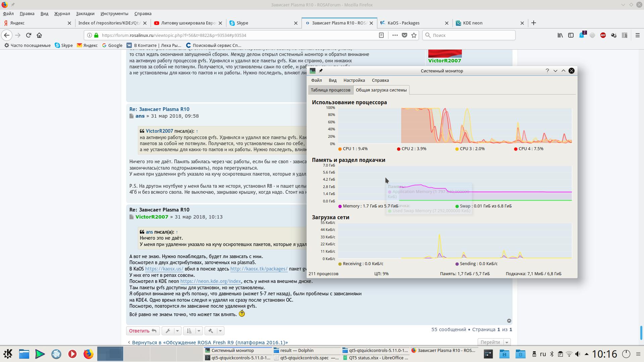Toggle pin on System Monitor window
This screenshot has width=644, height=362.
pos(321,71)
